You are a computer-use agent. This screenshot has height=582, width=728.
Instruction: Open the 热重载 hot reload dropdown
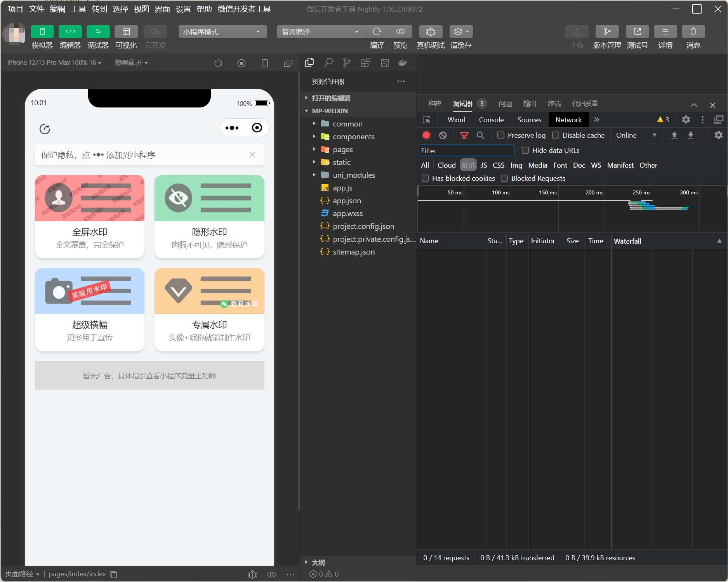[131, 62]
